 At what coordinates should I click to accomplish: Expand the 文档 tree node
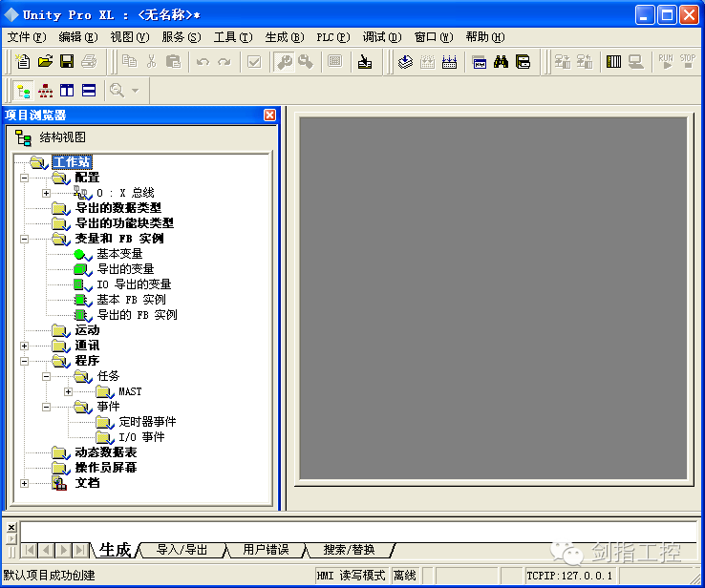coord(24,483)
